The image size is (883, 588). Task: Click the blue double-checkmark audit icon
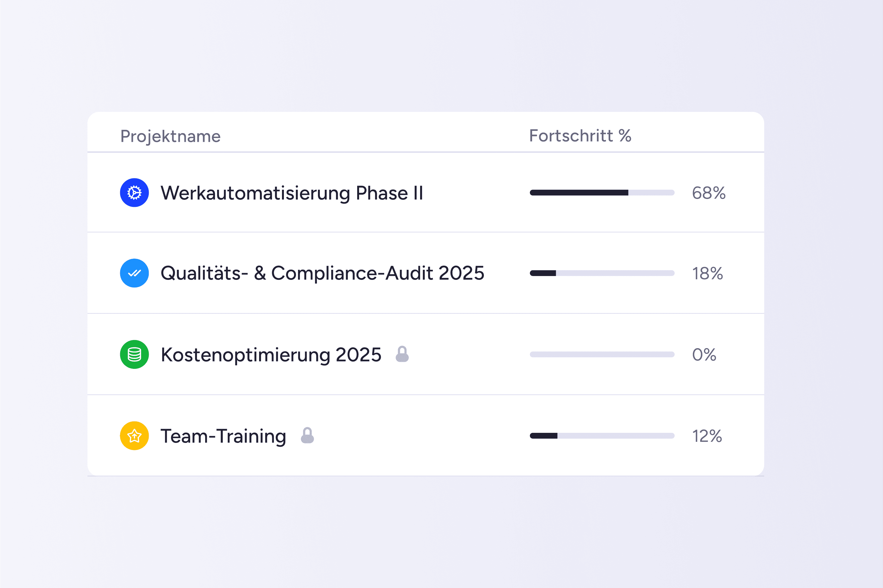[134, 273]
